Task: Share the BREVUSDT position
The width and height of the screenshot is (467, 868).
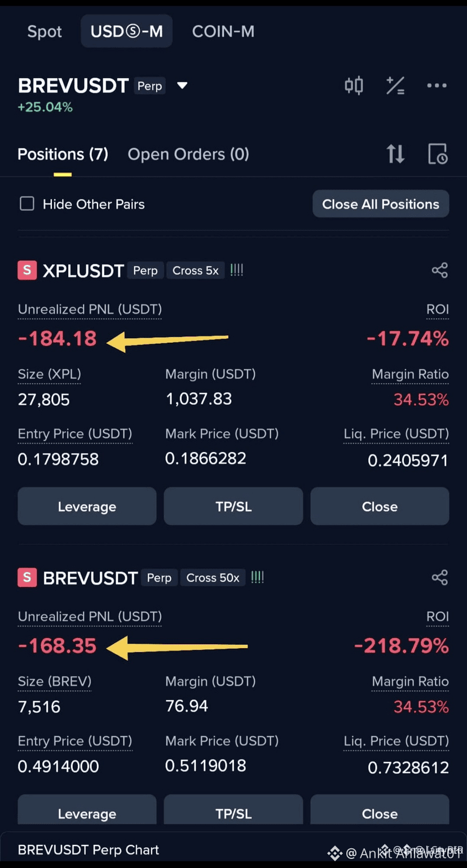Action: (x=439, y=578)
